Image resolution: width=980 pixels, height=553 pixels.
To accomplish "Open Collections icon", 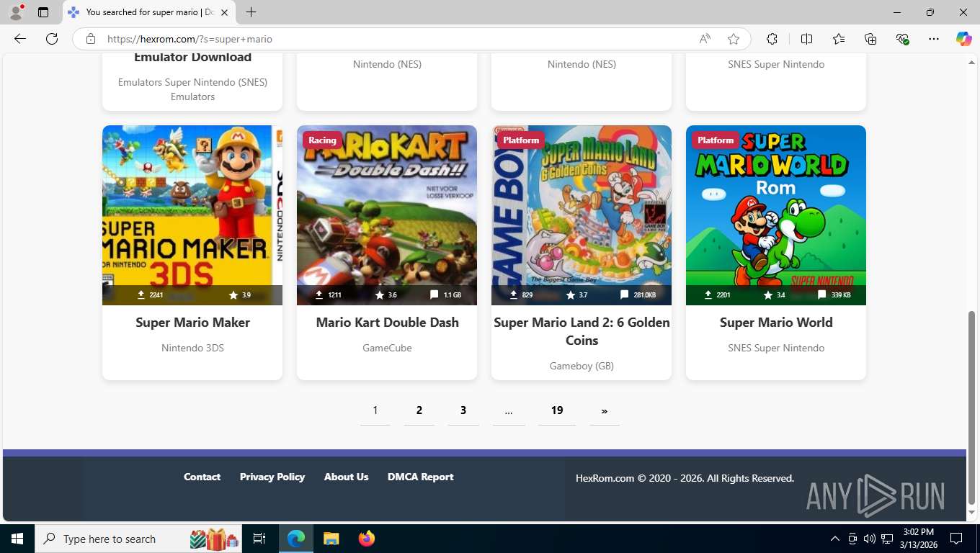I will click(x=870, y=39).
